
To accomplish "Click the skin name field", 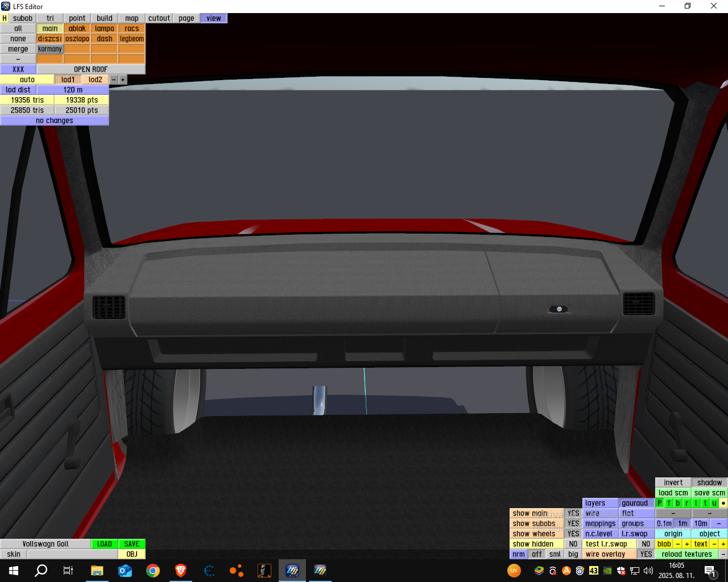I will pyautogui.click(x=73, y=554).
